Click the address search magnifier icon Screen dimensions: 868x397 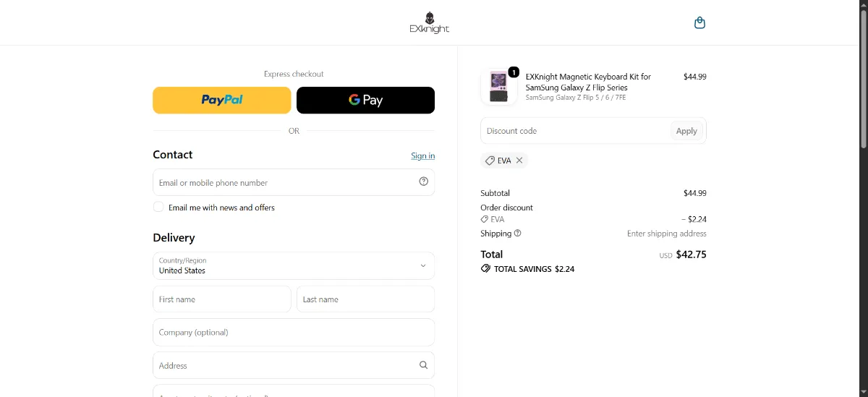pyautogui.click(x=424, y=365)
